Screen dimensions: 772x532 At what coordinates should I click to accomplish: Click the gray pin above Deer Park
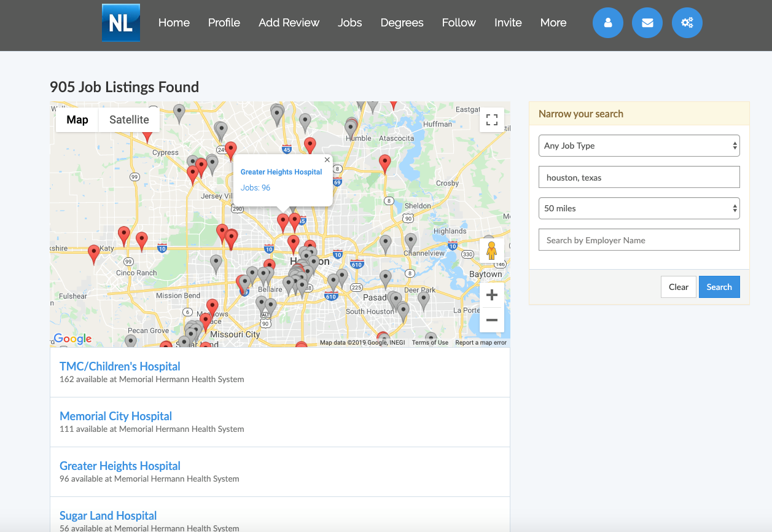[385, 280]
